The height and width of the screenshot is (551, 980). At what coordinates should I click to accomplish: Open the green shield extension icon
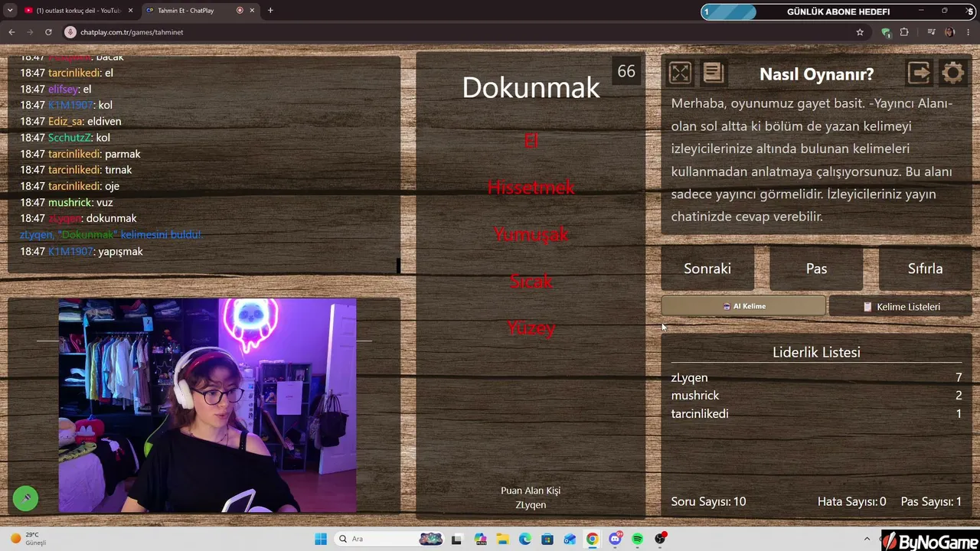click(886, 32)
